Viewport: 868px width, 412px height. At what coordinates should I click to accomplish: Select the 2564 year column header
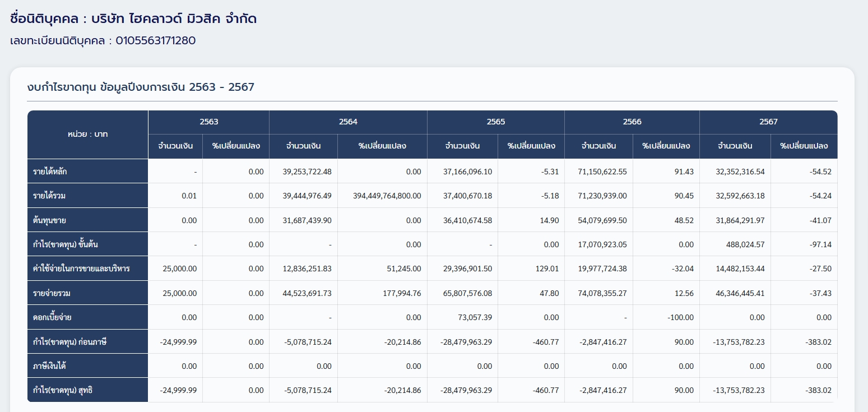click(348, 122)
